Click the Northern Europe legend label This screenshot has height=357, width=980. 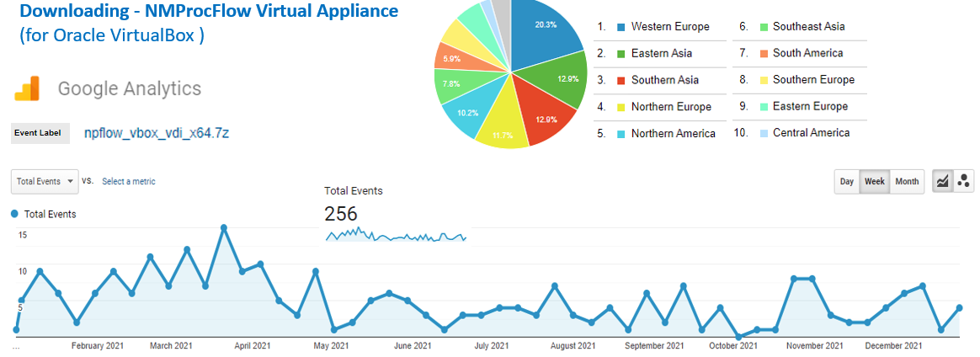click(x=671, y=107)
